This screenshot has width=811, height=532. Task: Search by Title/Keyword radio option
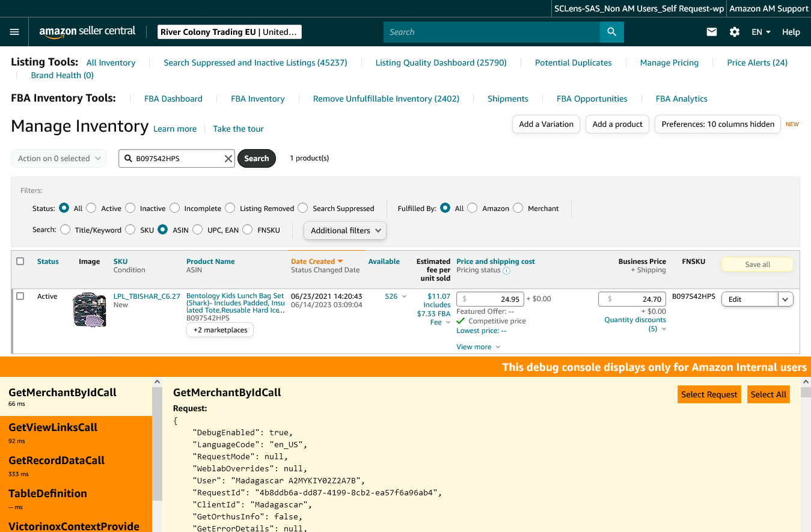65,230
